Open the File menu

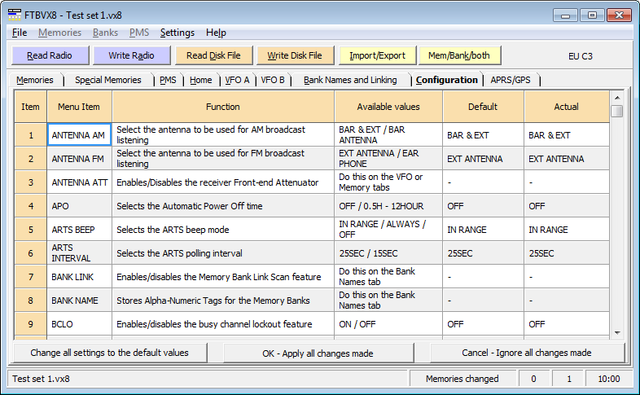point(19,33)
